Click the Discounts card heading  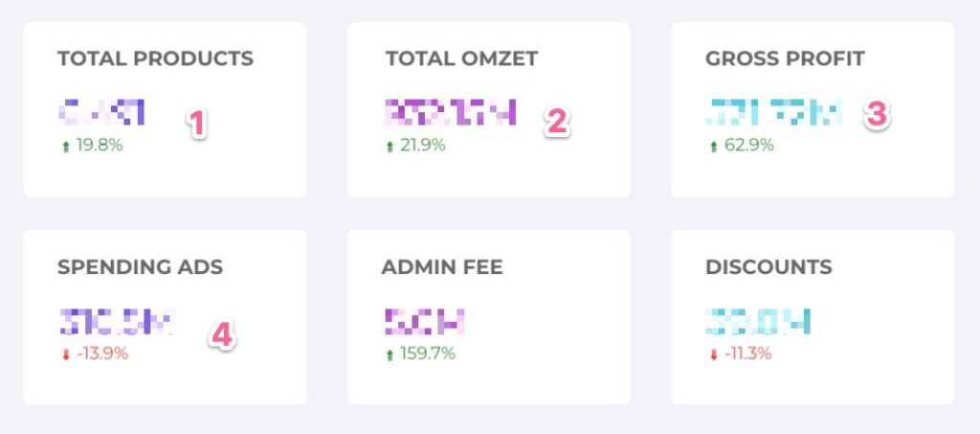(x=768, y=267)
